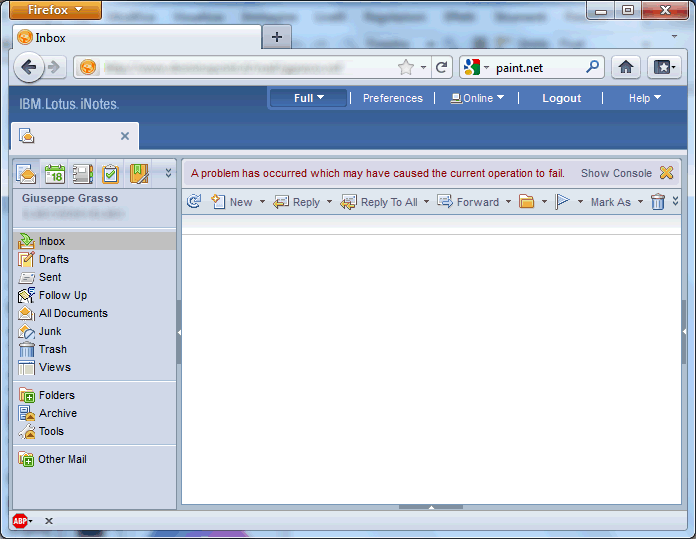Select the Sent folder

(x=95, y=277)
